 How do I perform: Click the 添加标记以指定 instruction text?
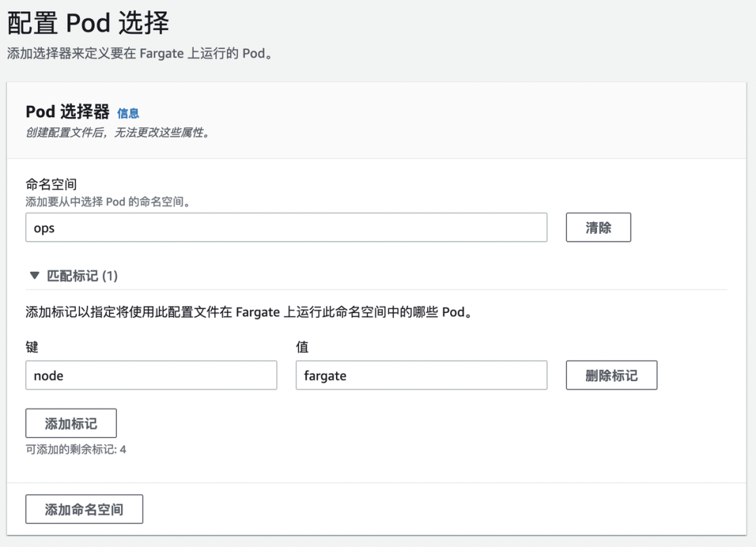point(248,312)
